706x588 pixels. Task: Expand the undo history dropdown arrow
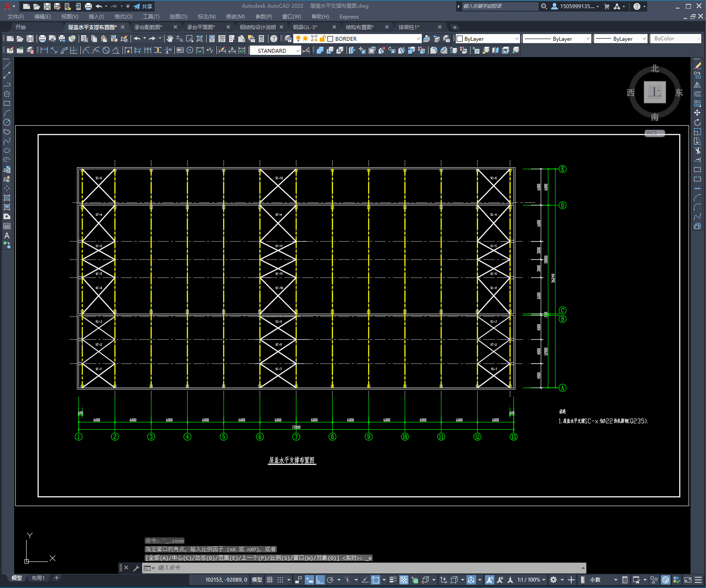click(145, 39)
